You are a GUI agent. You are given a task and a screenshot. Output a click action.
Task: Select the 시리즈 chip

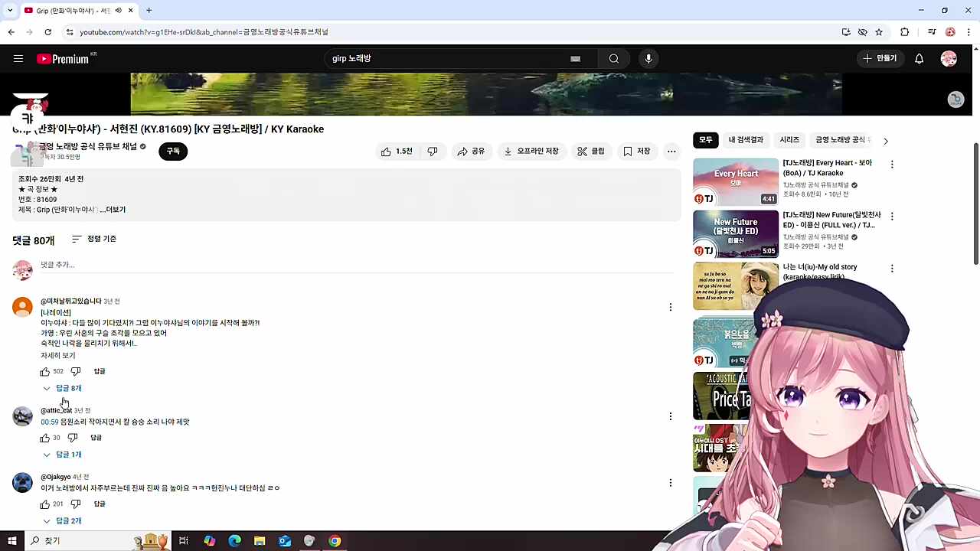click(x=789, y=140)
